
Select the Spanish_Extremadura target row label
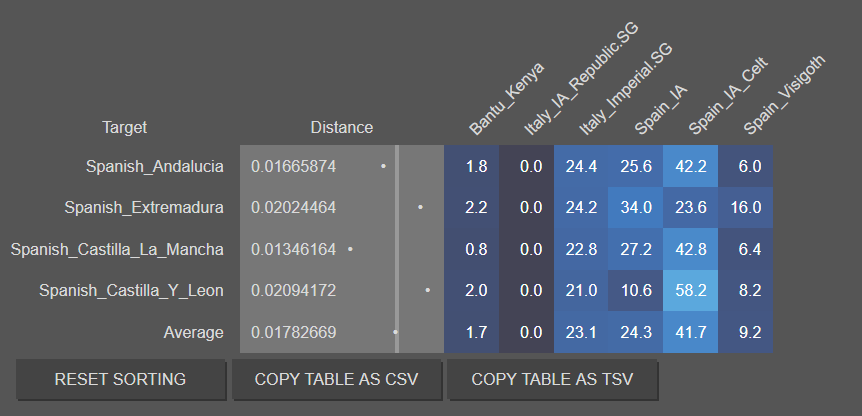pyautogui.click(x=144, y=208)
